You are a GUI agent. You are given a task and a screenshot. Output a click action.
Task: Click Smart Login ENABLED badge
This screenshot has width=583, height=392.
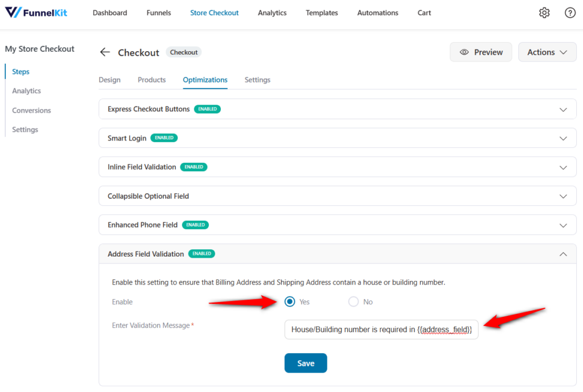pyautogui.click(x=164, y=138)
